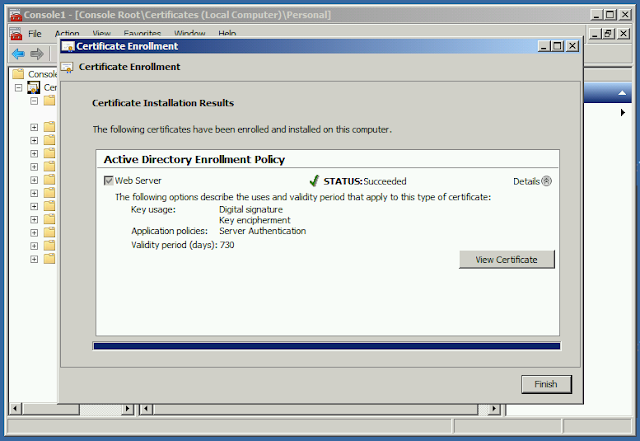The height and width of the screenshot is (441, 640).
Task: Open the Window menu
Action: (189, 33)
